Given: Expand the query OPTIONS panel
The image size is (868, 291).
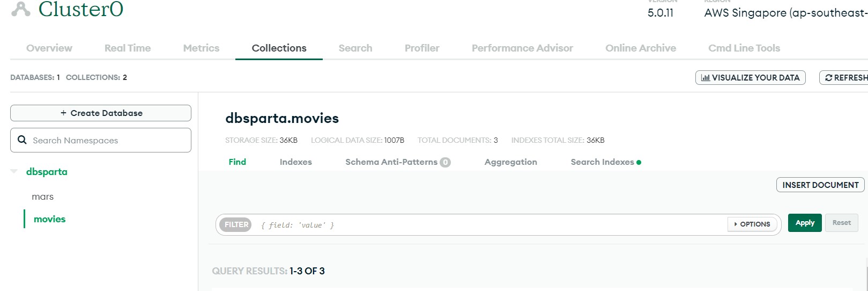Looking at the screenshot, I should pos(752,224).
